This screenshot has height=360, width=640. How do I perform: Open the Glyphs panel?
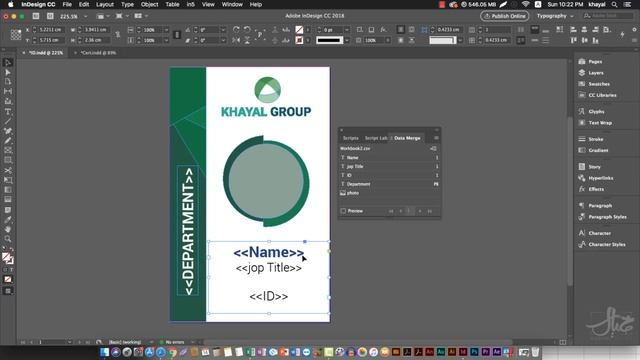click(x=591, y=111)
